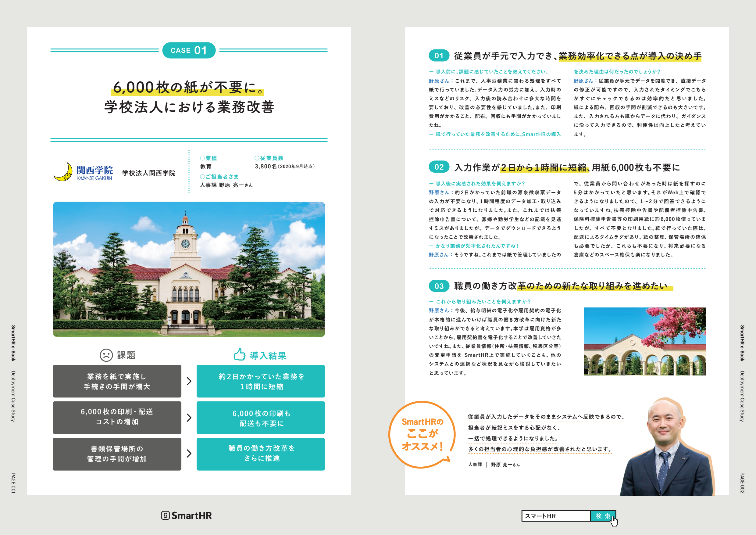Click the PAGE 001 side label
The height and width of the screenshot is (535, 756).
13,483
